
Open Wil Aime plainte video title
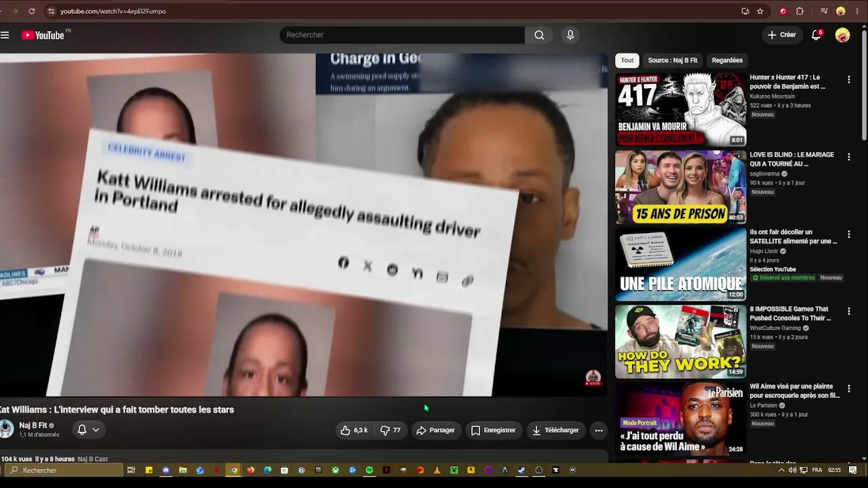point(795,391)
